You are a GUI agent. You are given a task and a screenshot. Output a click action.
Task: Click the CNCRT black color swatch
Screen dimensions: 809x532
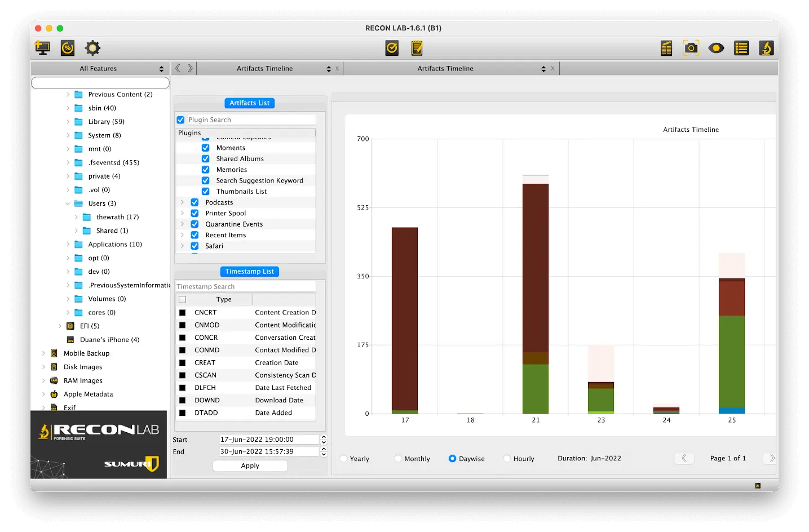pos(182,313)
